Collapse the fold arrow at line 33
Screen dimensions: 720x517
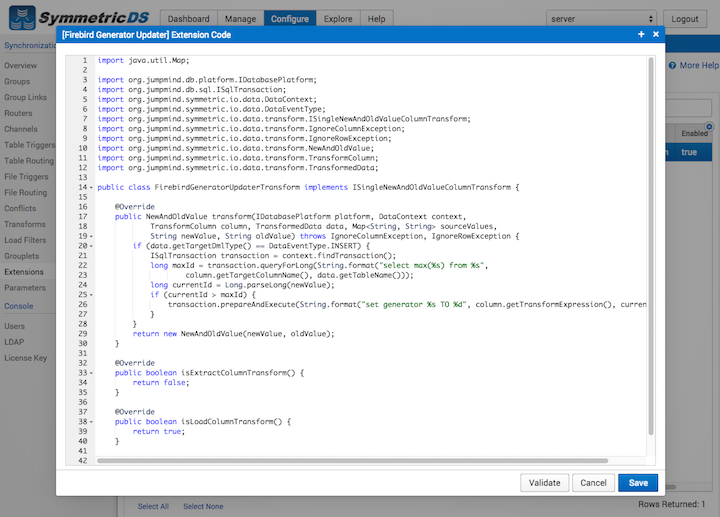pos(91,373)
